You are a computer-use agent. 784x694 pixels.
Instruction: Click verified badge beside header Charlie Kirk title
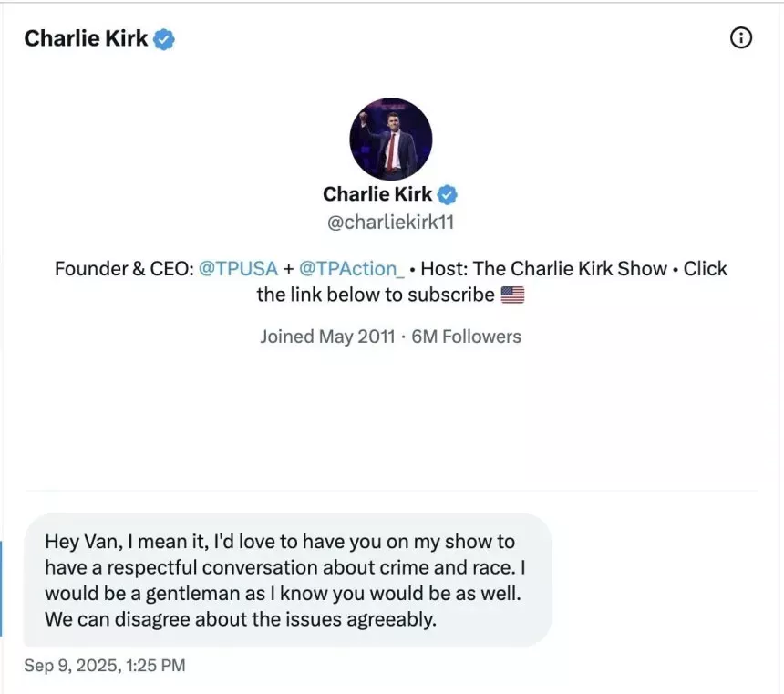163,39
